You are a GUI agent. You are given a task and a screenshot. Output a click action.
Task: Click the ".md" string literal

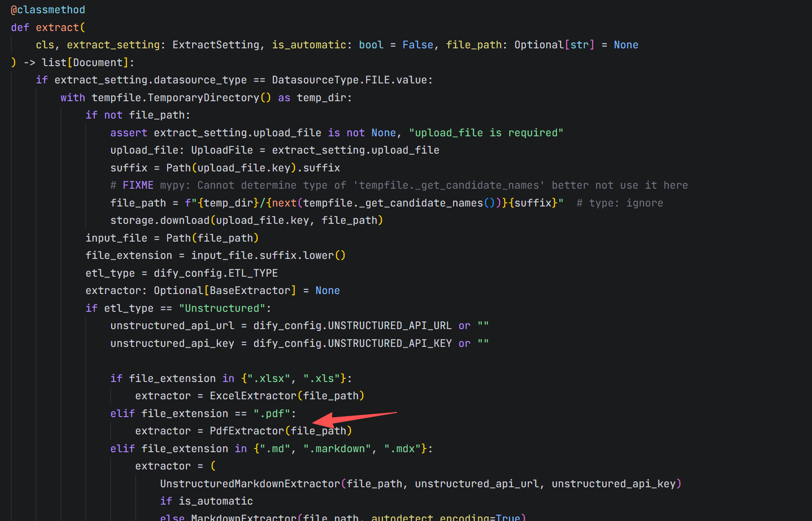(x=275, y=449)
